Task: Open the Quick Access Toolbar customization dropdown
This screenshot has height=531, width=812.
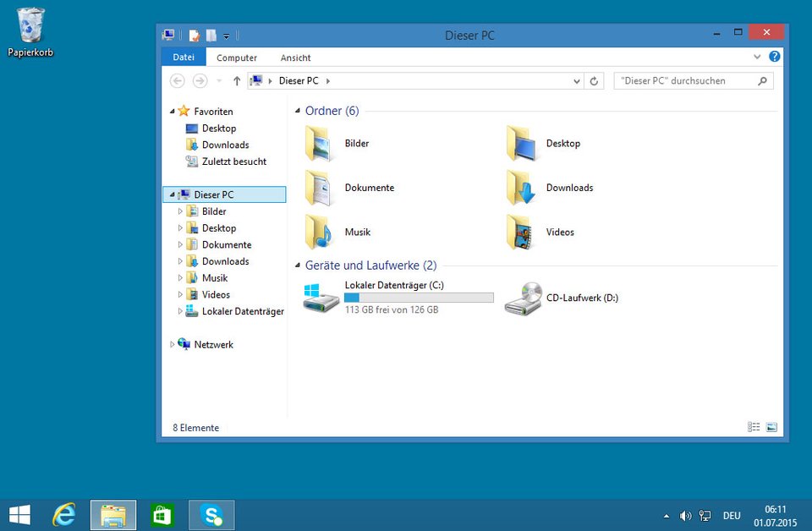Action: click(225, 34)
